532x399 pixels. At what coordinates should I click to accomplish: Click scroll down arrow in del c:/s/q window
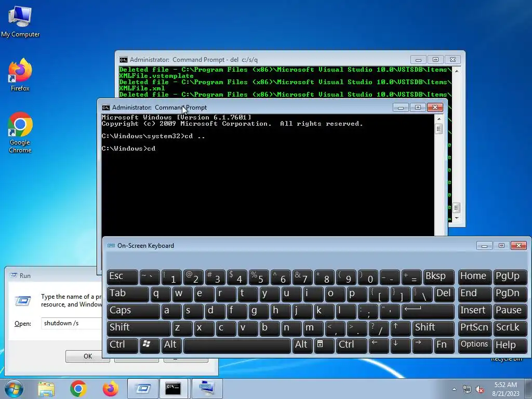click(x=456, y=218)
